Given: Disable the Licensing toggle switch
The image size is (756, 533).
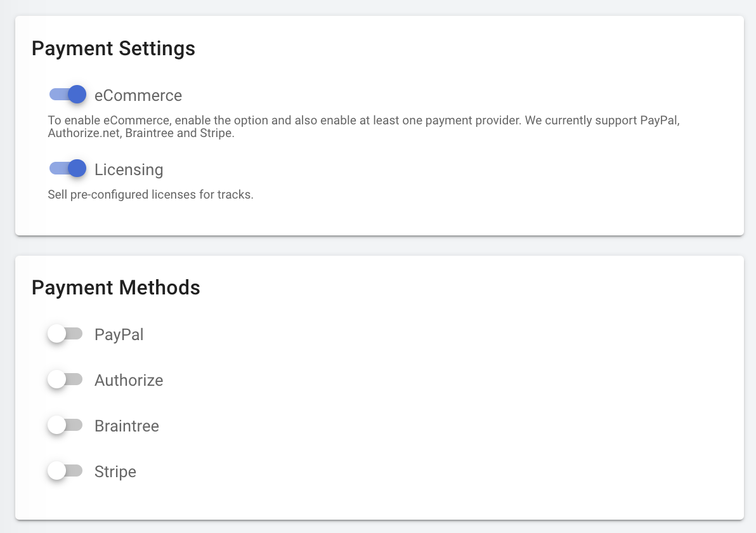Looking at the screenshot, I should [x=67, y=169].
